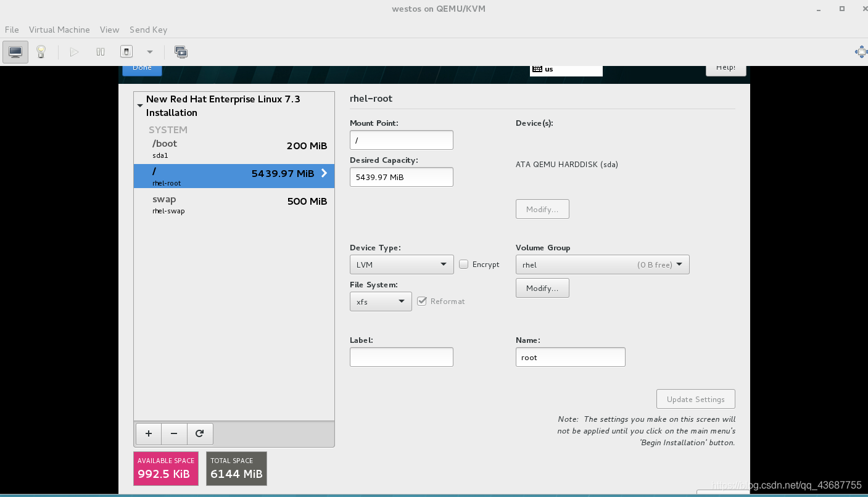Click the SYSTEM group label
This screenshot has width=868, height=497.
[x=168, y=130]
